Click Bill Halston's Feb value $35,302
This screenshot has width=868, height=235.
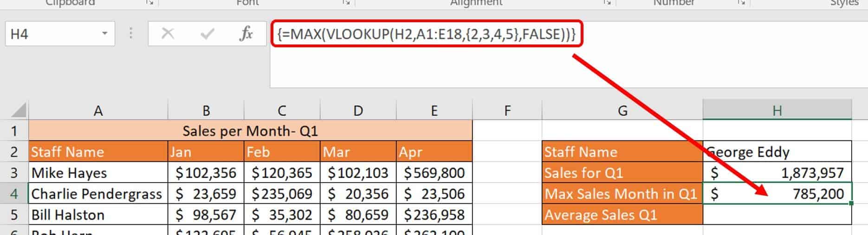(282, 215)
